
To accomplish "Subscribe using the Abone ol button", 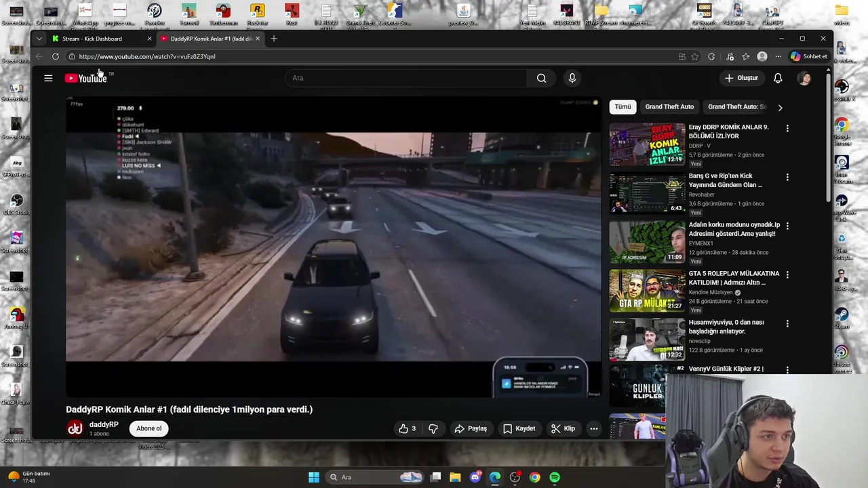I will 149,428.
